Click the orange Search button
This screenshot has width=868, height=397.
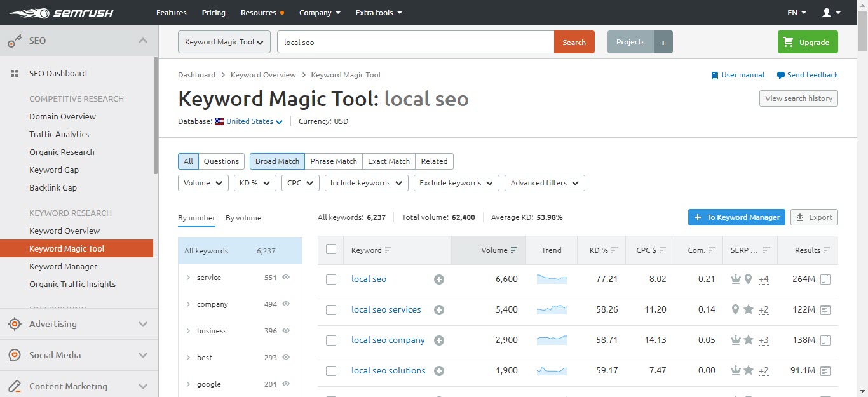[574, 43]
